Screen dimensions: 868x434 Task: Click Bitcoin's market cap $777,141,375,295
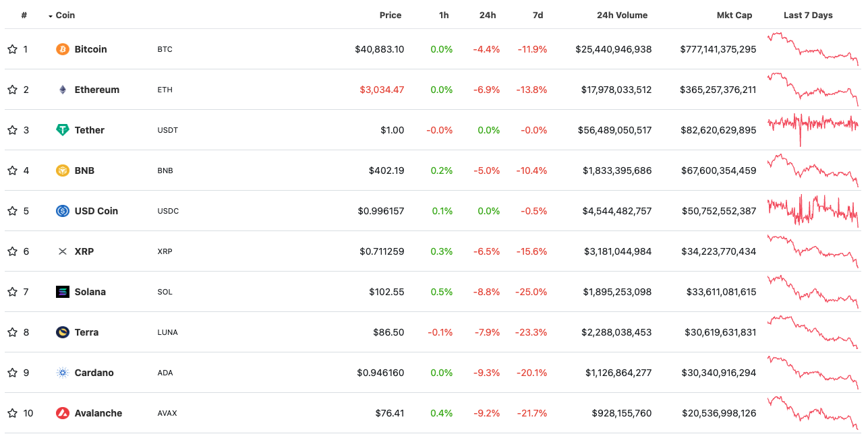click(x=718, y=49)
